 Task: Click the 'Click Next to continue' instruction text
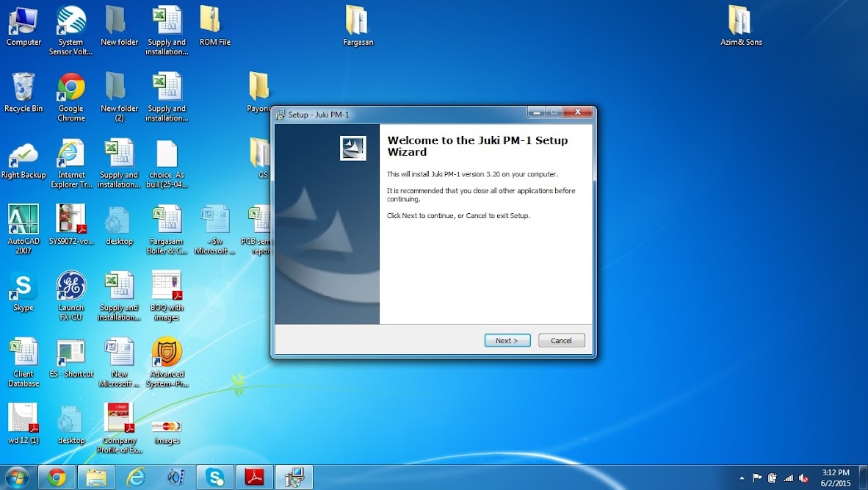458,216
